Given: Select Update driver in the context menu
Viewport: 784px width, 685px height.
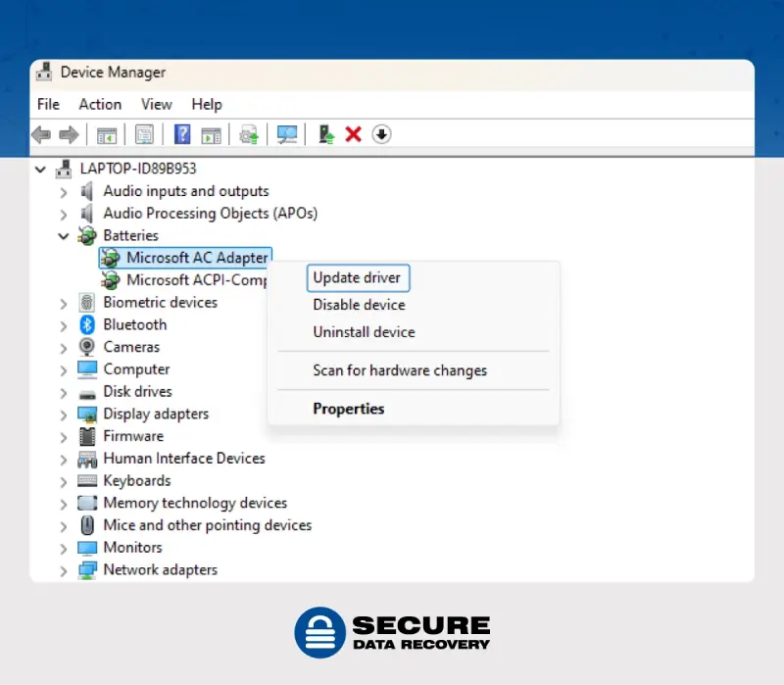Looking at the screenshot, I should click(x=358, y=277).
